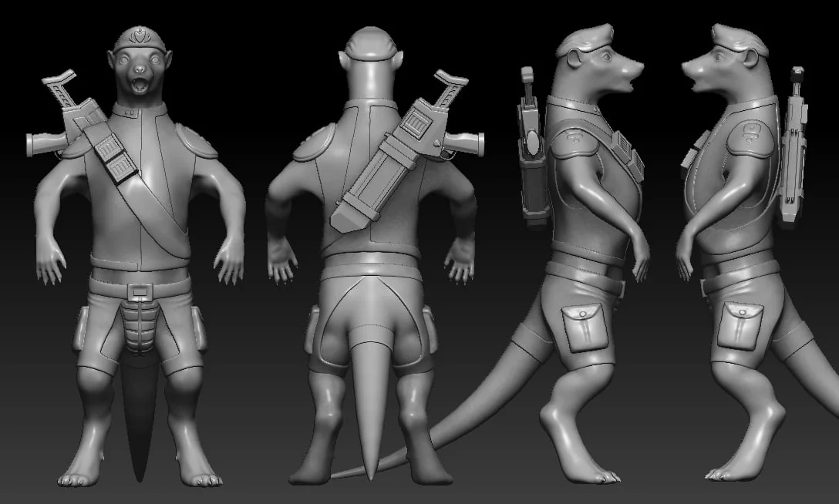Click the beret emblem on front-view otter
Image resolution: width=839 pixels, height=504 pixels.
140,36
